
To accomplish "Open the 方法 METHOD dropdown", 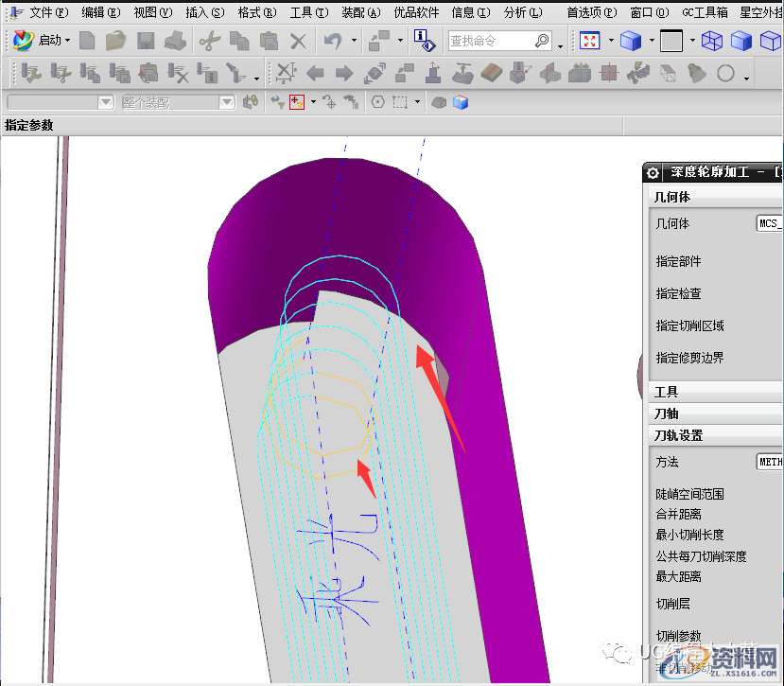I will click(769, 462).
